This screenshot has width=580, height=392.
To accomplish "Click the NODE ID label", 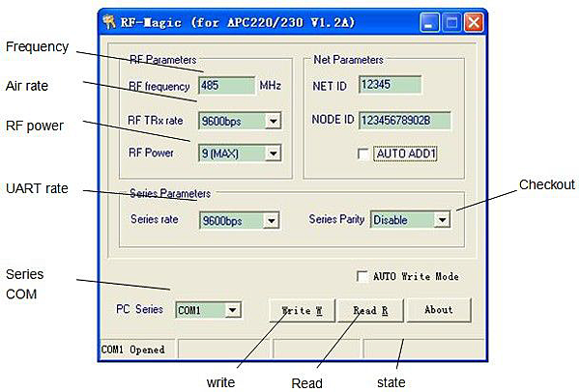I will pos(333,120).
